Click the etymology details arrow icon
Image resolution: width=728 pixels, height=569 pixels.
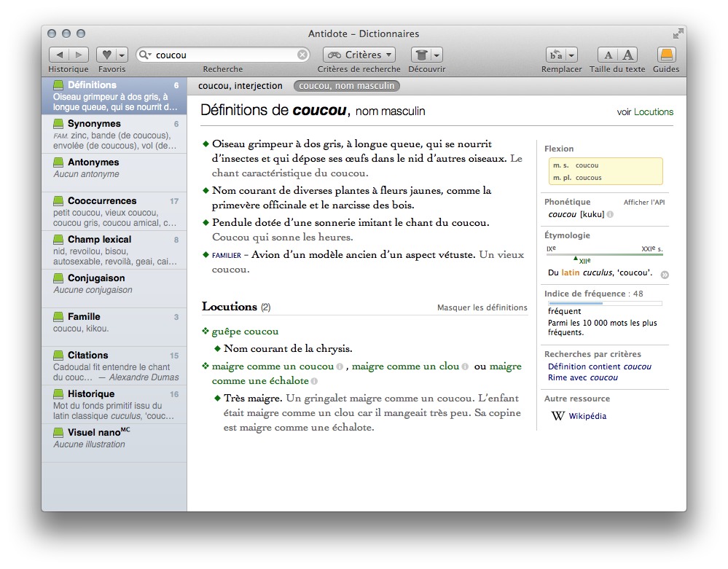pos(665,274)
